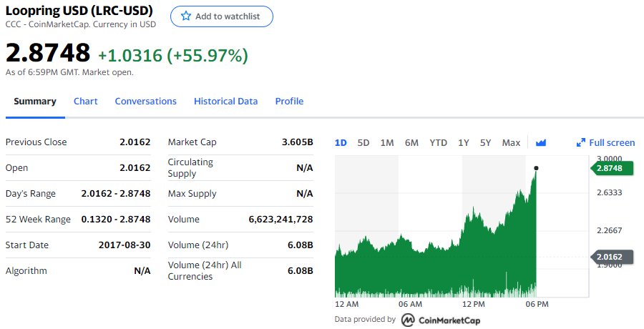The image size is (644, 329).
Task: Go to the Conversations tab
Action: coord(145,102)
